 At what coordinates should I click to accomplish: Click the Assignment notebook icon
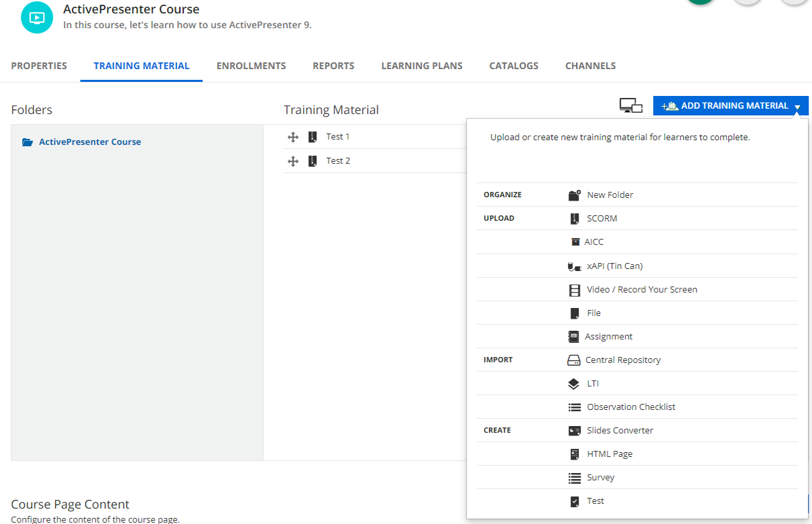[573, 337]
